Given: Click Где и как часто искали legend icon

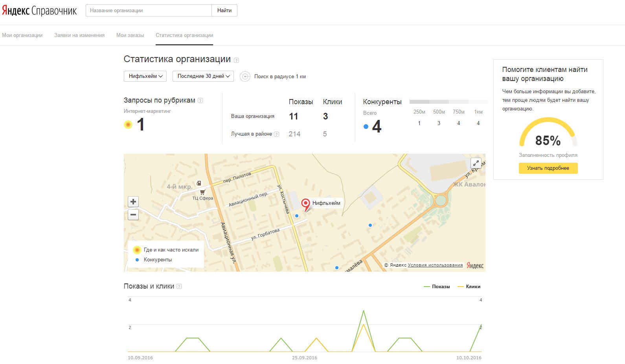Looking at the screenshot, I should pos(137,250).
